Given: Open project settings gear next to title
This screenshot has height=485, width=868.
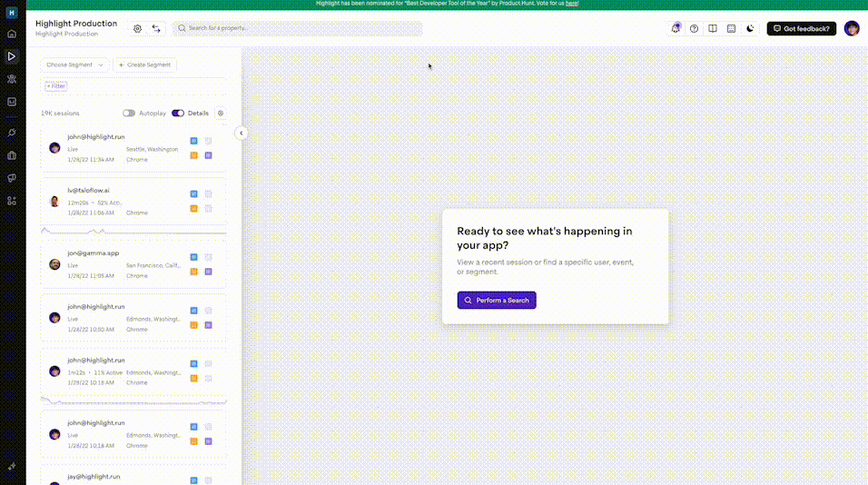Looking at the screenshot, I should (138, 28).
